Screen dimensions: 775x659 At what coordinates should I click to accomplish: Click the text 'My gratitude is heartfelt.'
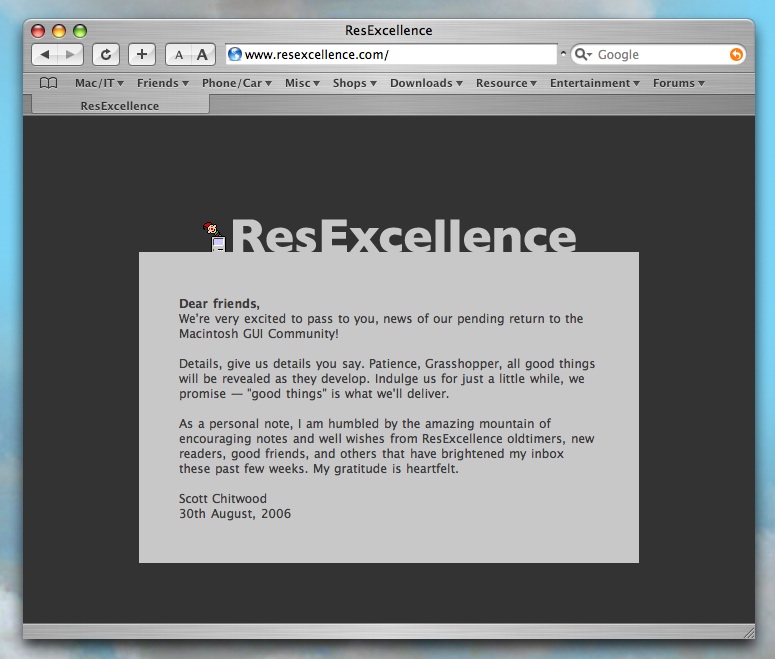tap(386, 469)
